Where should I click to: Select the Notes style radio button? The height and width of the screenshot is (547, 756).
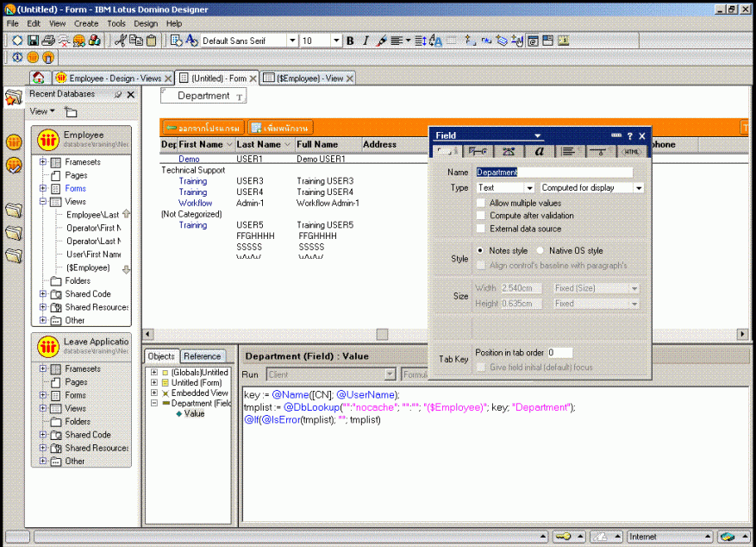[x=480, y=251]
